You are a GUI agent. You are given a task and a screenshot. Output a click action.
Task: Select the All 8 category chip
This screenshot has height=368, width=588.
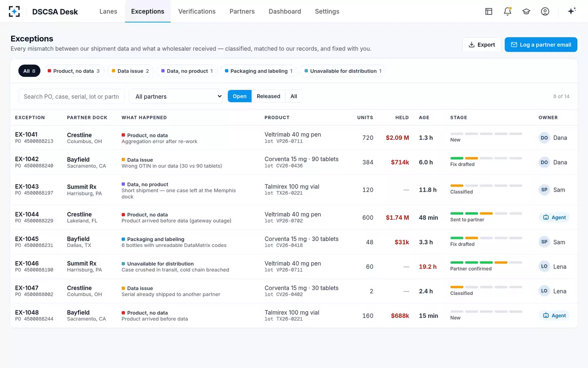coord(29,71)
